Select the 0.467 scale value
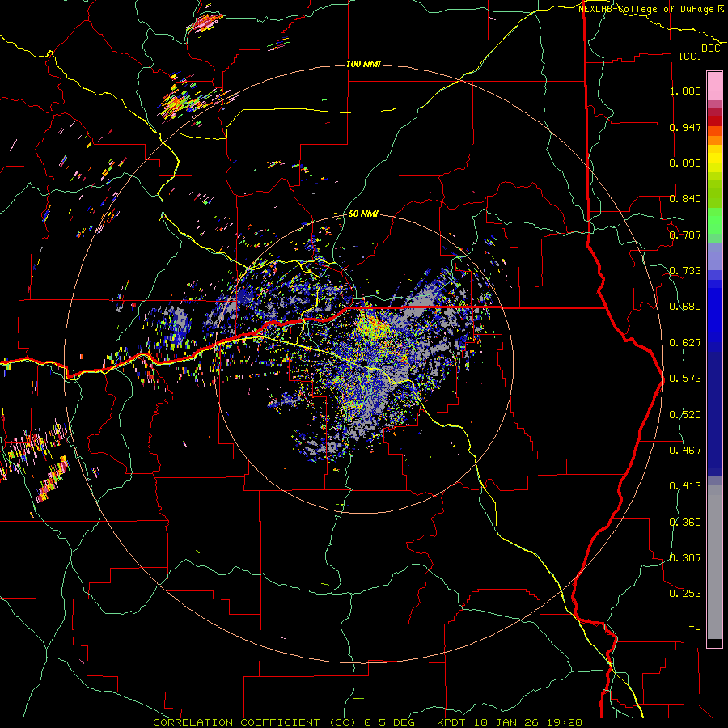 pos(685,451)
